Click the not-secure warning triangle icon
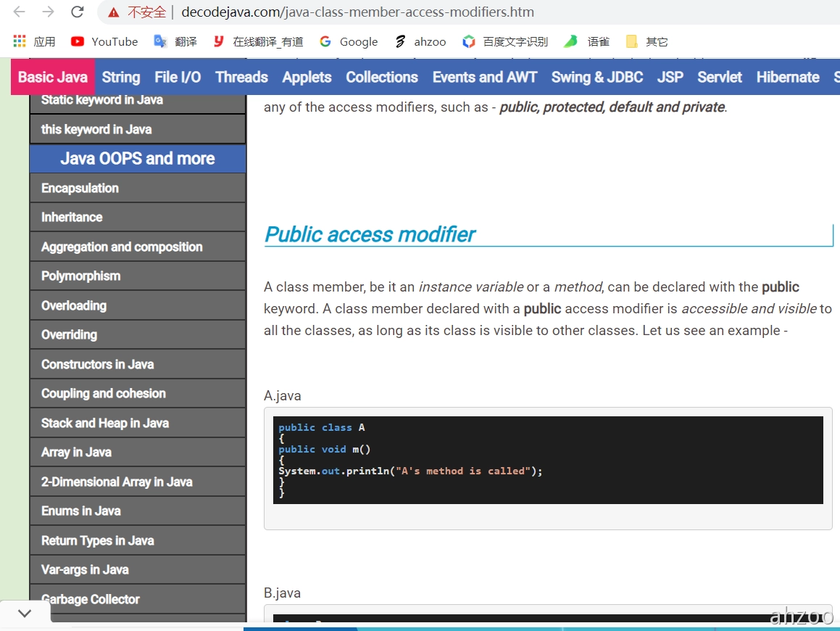Image resolution: width=840 pixels, height=631 pixels. point(114,12)
